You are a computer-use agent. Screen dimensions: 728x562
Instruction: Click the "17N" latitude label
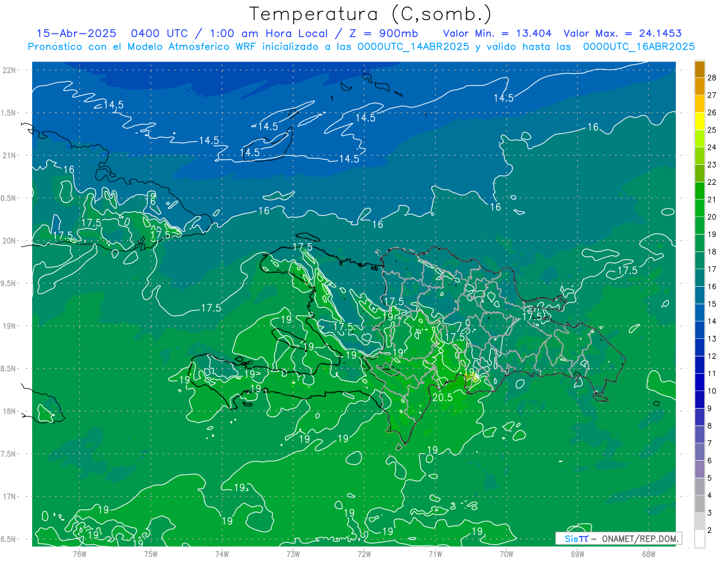(x=9, y=497)
